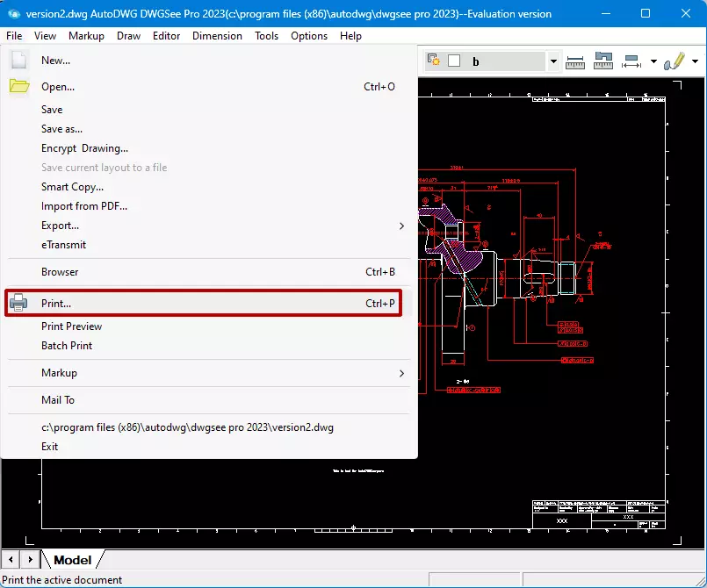Open the Help menu
Screen dimensions: 707x588
click(350, 36)
